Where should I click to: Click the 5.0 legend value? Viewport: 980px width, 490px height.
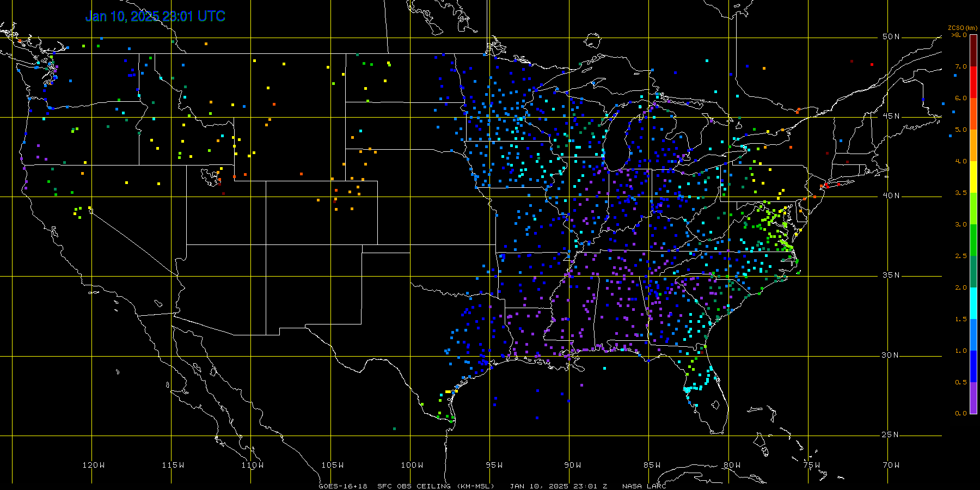(x=961, y=130)
